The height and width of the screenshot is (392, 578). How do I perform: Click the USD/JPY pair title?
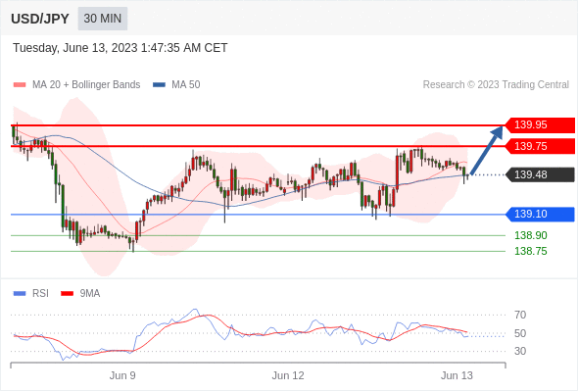pyautogui.click(x=40, y=19)
